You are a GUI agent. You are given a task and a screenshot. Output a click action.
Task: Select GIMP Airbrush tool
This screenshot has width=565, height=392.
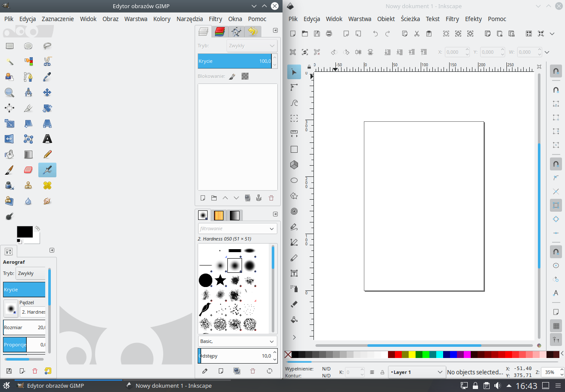tap(47, 170)
